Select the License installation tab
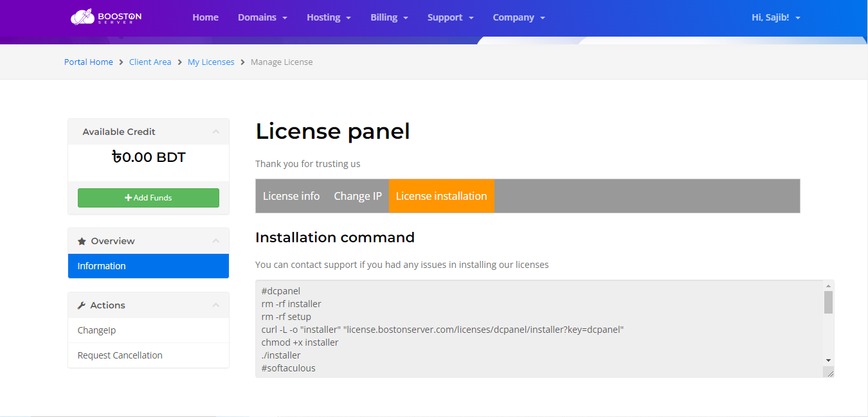 tap(441, 196)
